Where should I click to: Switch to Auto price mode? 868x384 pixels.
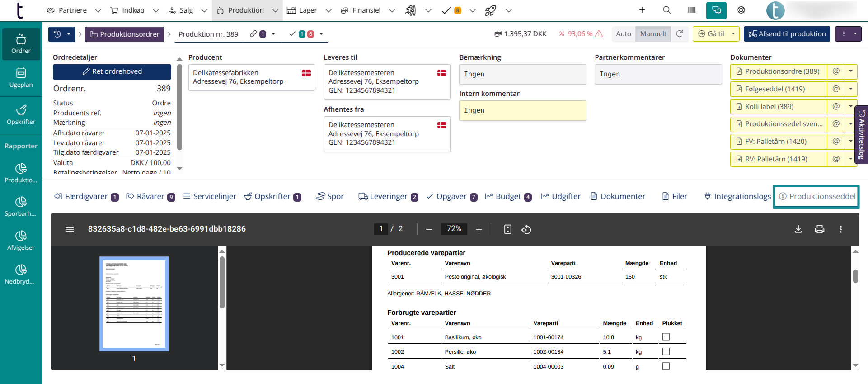tap(624, 34)
